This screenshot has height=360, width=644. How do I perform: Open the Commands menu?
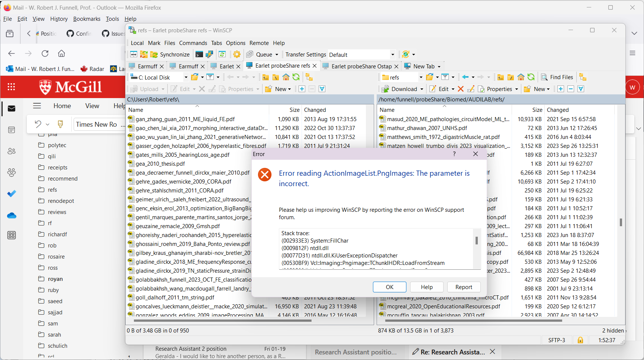(x=193, y=43)
